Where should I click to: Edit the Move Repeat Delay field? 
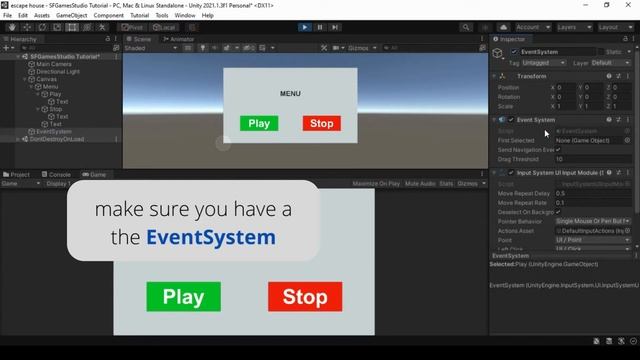pyautogui.click(x=593, y=193)
